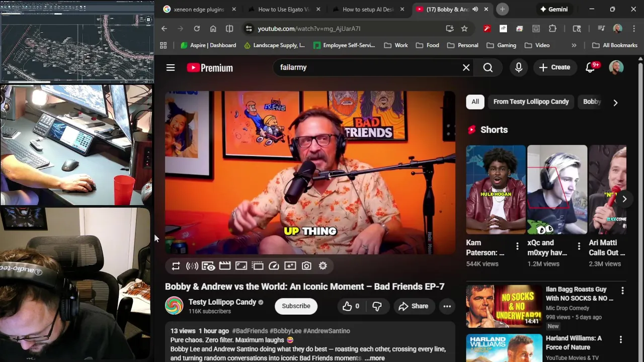This screenshot has height=362, width=644.
Task: Show next Shorts with arrow button
Action: pyautogui.click(x=624, y=199)
